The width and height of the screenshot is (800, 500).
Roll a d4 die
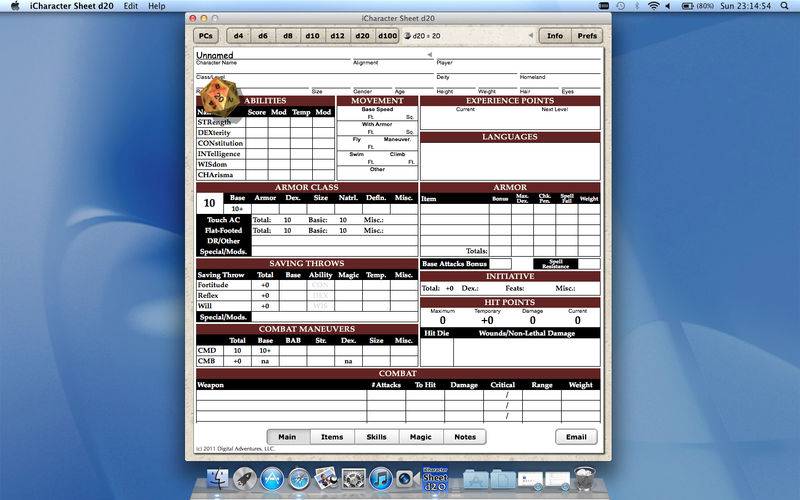(x=238, y=36)
